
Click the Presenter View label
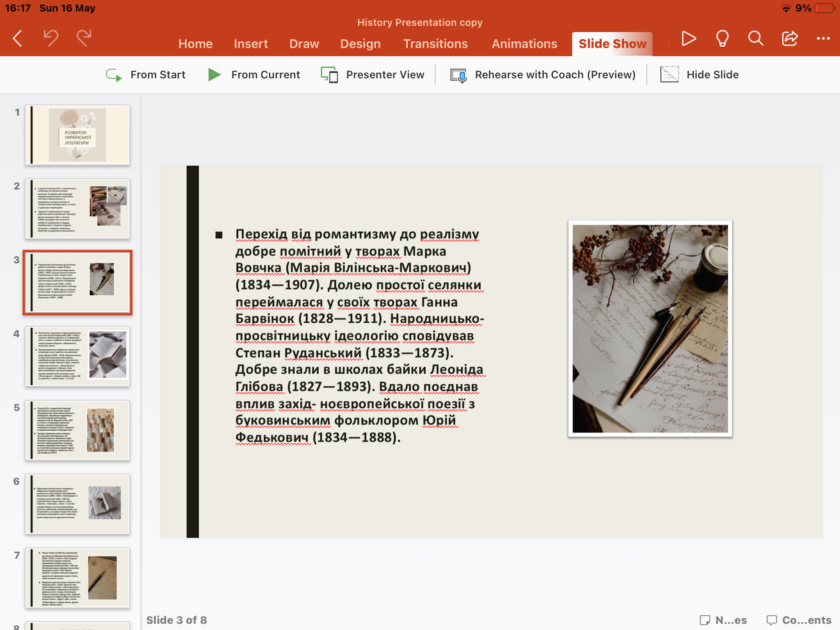(385, 75)
